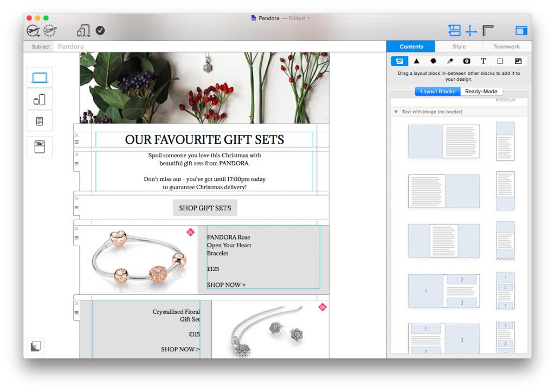Open the Pandora Edited title dropdown chevron

point(308,18)
